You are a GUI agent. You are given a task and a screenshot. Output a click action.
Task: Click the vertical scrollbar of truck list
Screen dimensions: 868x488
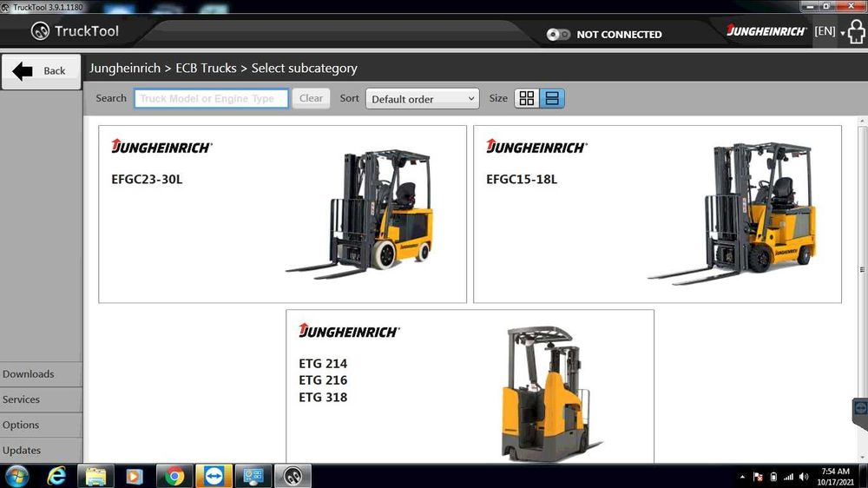pyautogui.click(x=862, y=270)
